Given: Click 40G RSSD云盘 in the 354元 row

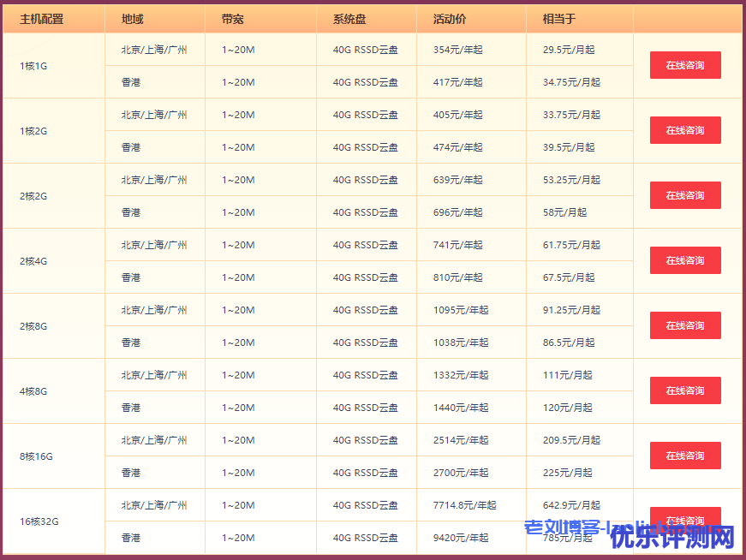Looking at the screenshot, I should pos(366,50).
